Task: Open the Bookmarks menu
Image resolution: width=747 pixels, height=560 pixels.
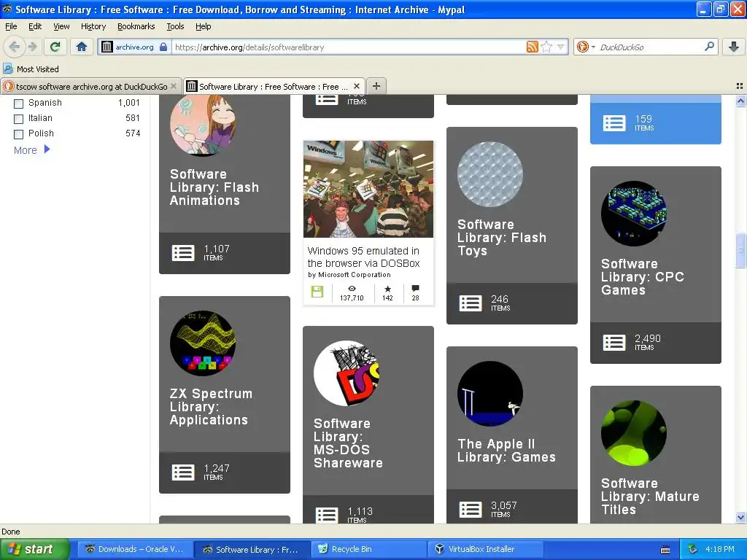Action: click(x=136, y=26)
